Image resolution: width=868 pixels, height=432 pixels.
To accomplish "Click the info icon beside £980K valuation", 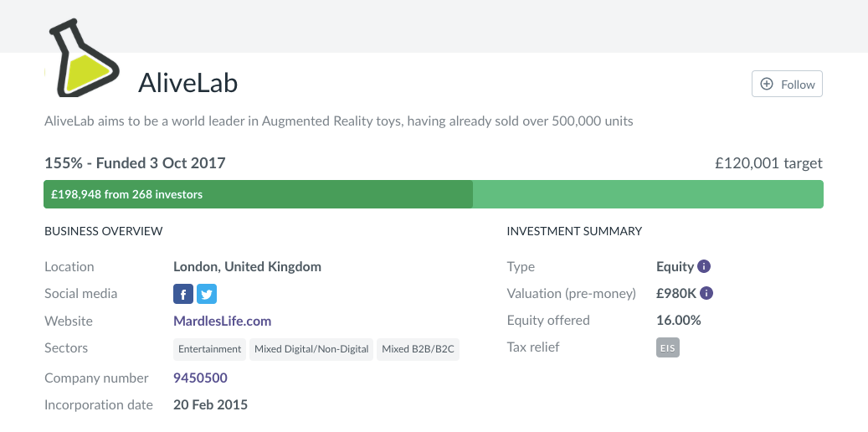I will (x=706, y=294).
